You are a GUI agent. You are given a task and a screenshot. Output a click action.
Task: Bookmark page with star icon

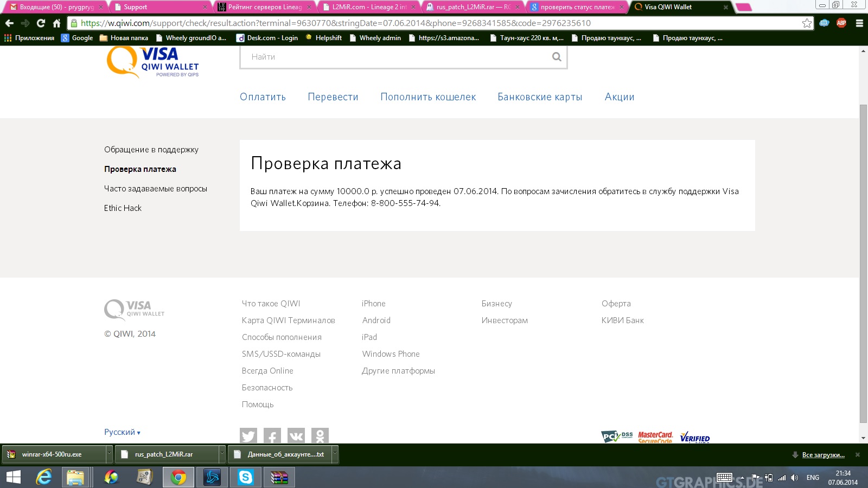point(807,23)
